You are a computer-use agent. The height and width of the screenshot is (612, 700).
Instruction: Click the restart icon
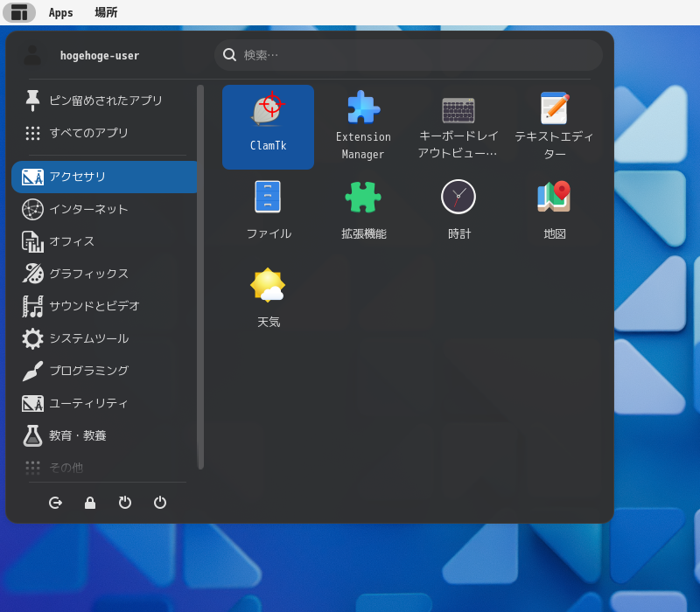pos(125,503)
